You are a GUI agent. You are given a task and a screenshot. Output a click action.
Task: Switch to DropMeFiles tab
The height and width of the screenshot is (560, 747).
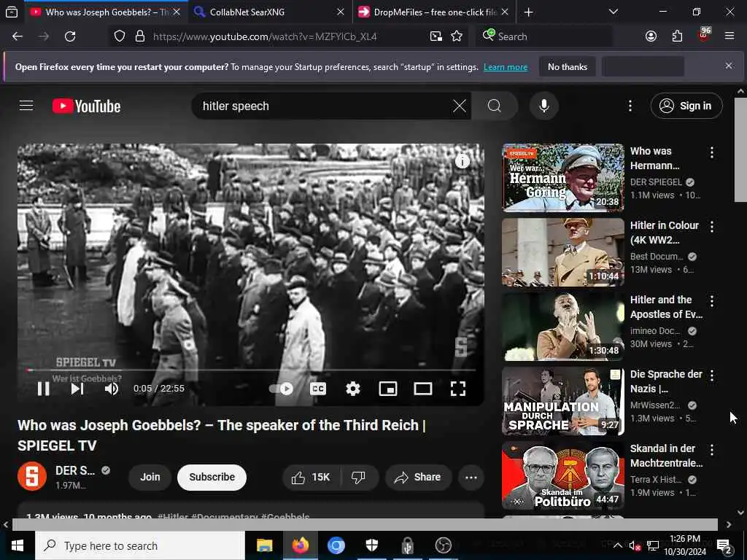point(433,12)
